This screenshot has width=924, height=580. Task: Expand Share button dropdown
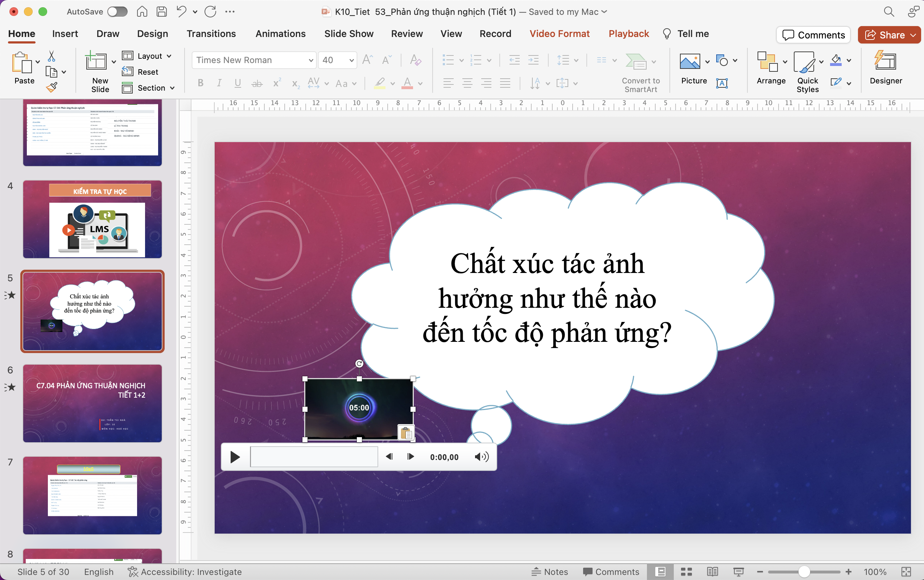point(913,35)
